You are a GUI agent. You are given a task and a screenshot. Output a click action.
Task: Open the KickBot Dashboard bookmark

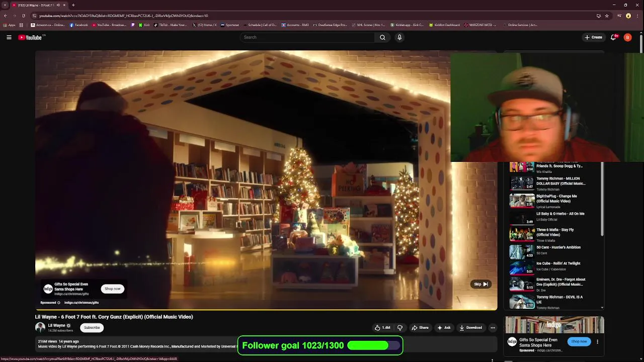444,25
